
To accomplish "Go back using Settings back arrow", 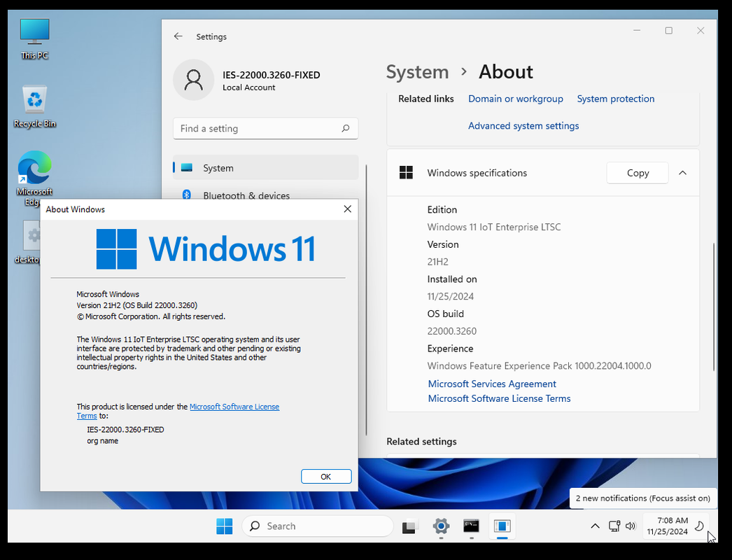I will (178, 36).
